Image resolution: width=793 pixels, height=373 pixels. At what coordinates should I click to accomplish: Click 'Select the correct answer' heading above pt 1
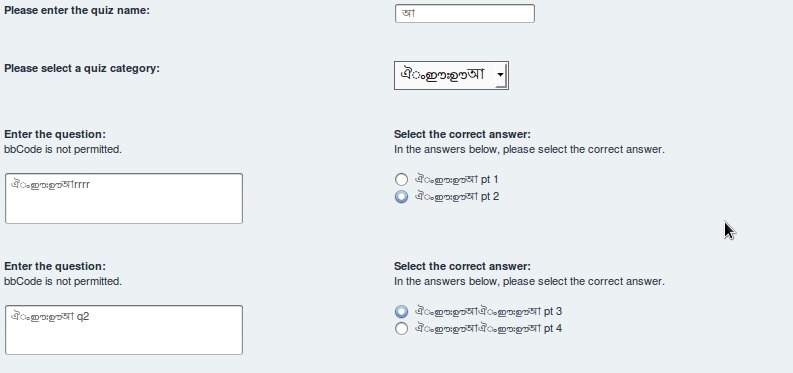click(x=462, y=134)
